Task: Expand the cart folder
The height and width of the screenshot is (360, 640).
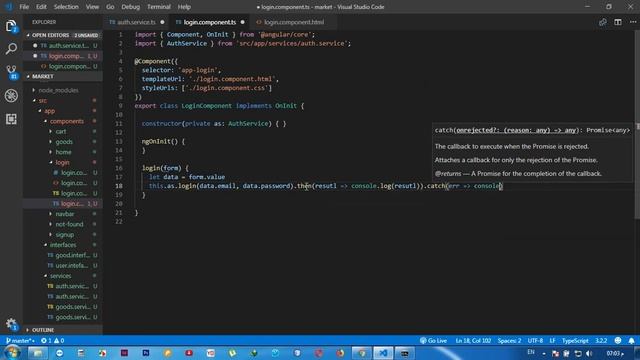Action: point(61,131)
